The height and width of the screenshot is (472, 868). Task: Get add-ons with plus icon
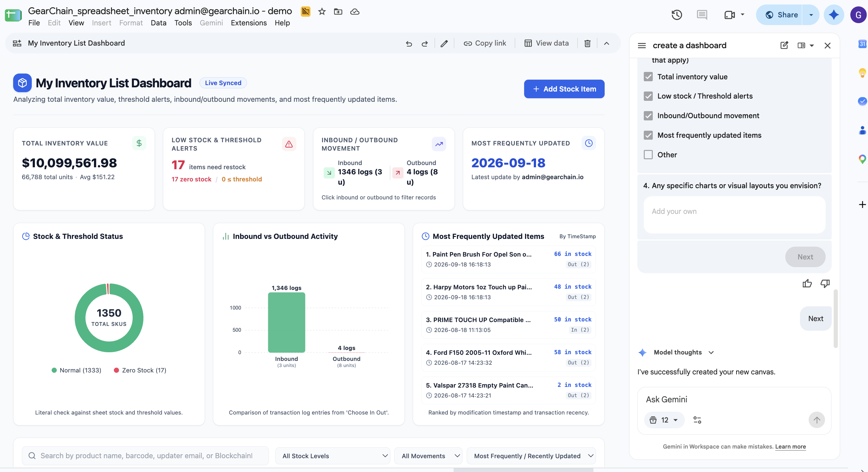click(862, 205)
